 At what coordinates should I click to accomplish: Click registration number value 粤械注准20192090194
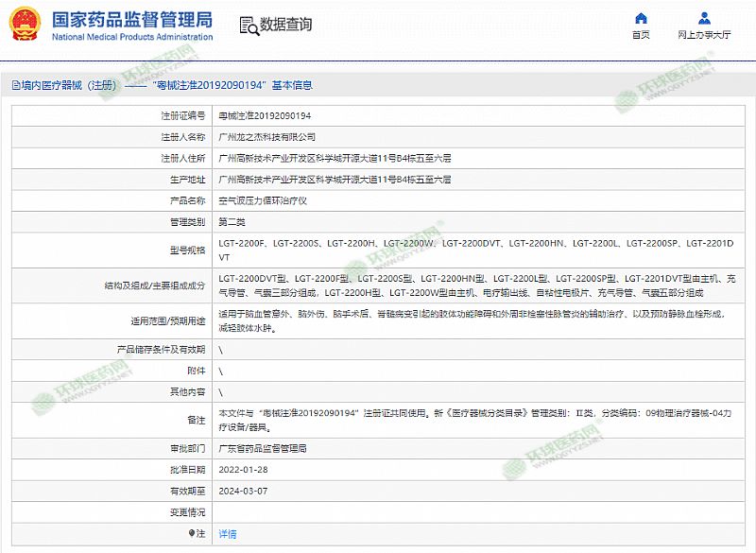click(x=265, y=115)
